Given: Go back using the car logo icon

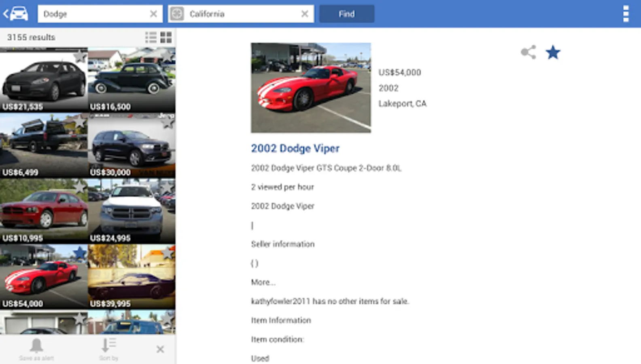Looking at the screenshot, I should tap(16, 14).
